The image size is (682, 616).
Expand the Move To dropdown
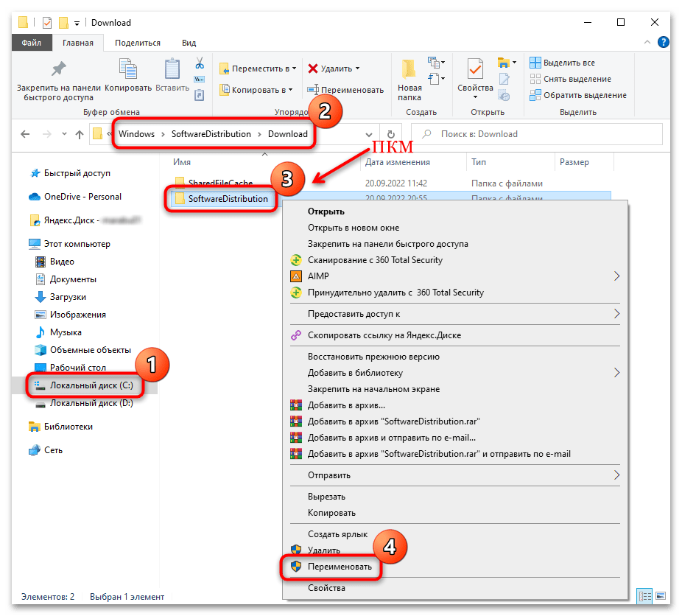click(x=293, y=69)
